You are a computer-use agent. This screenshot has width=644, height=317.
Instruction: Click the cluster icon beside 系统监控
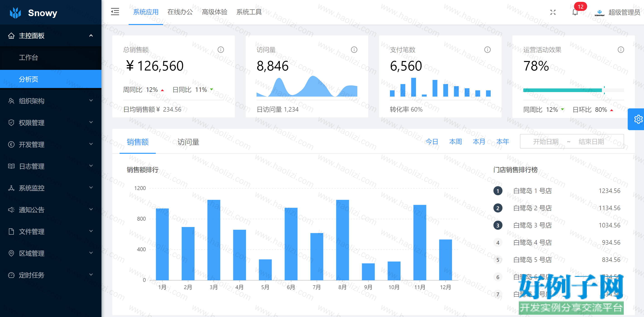[11, 188]
